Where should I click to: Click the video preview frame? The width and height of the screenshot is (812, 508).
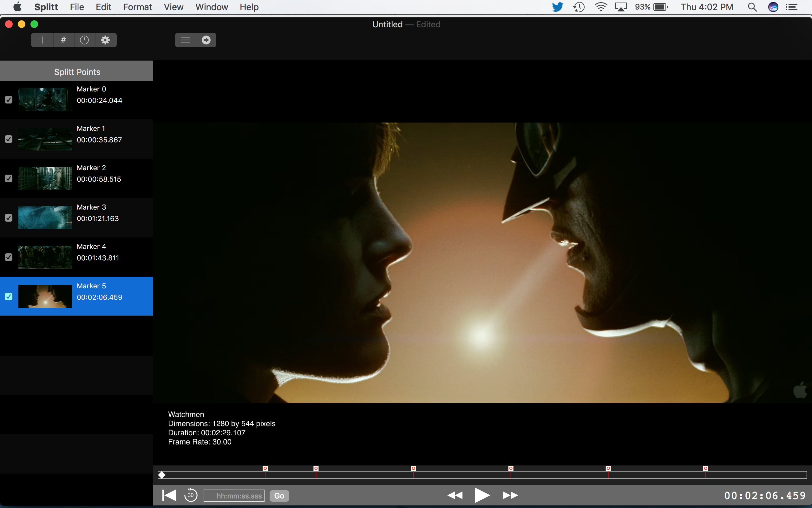point(482,262)
